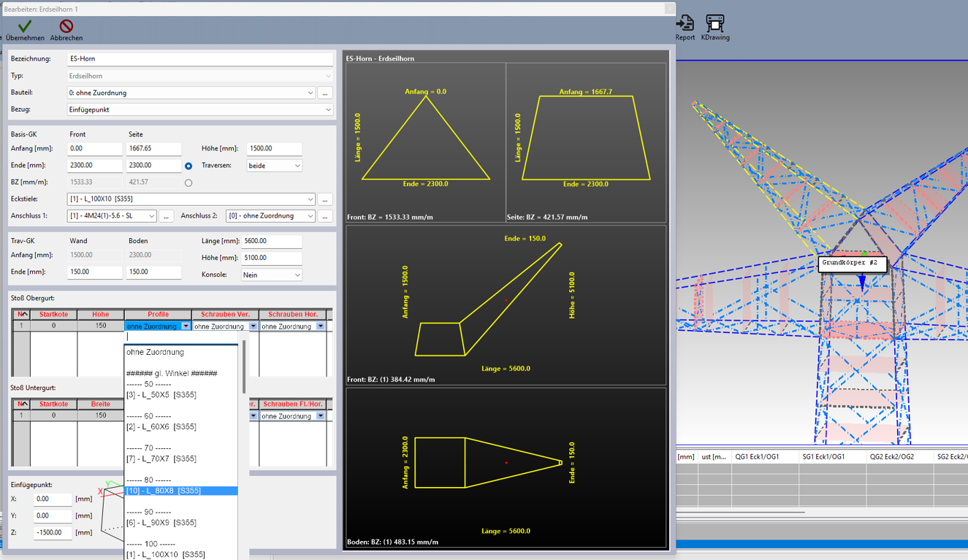
Task: Select the radio button next to Ende row
Action: pyautogui.click(x=188, y=166)
